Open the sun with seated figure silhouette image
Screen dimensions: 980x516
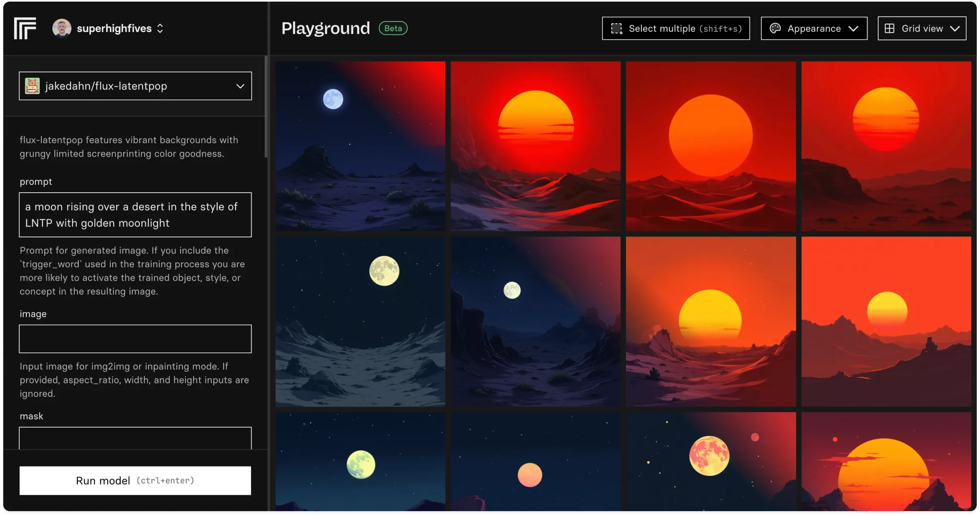click(x=886, y=322)
